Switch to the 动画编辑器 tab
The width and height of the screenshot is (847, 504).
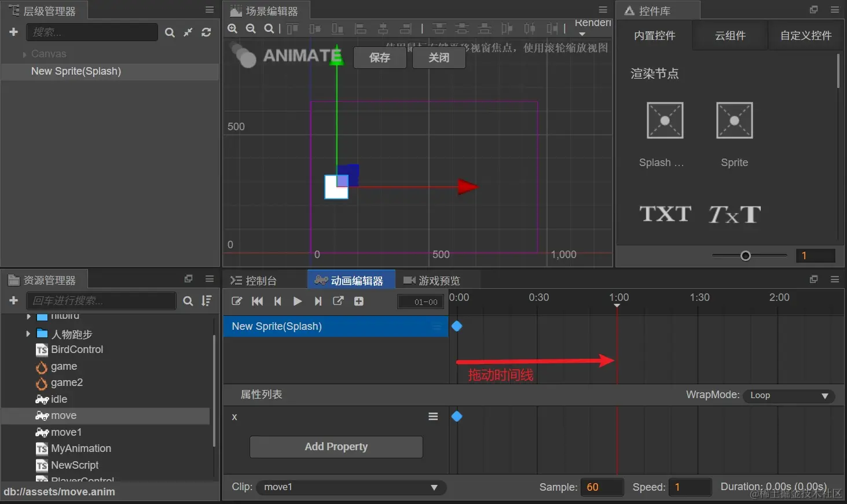click(x=351, y=281)
